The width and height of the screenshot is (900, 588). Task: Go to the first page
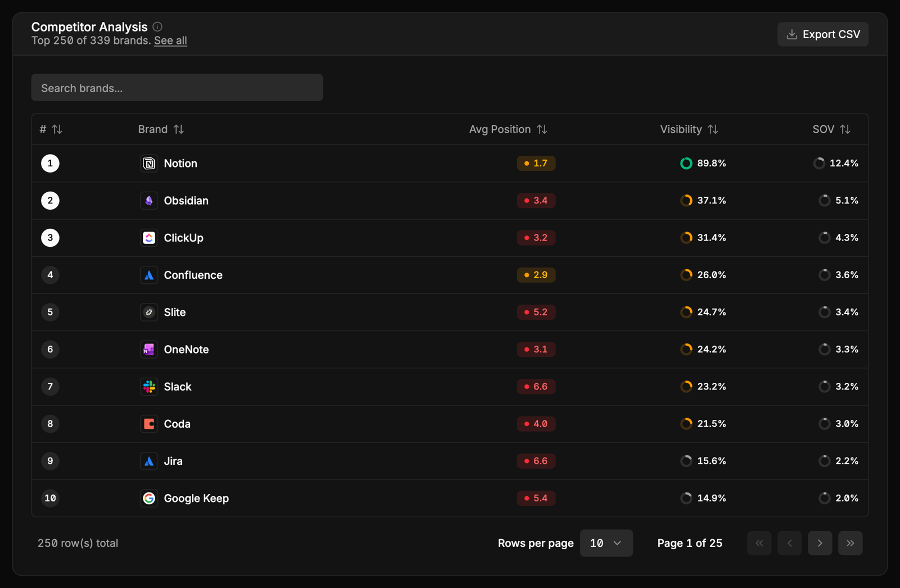click(x=759, y=543)
